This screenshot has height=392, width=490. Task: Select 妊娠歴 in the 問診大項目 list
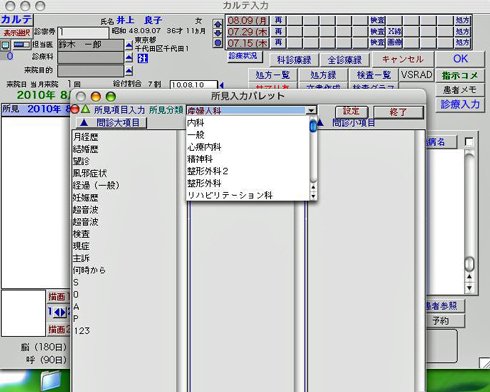(x=85, y=197)
